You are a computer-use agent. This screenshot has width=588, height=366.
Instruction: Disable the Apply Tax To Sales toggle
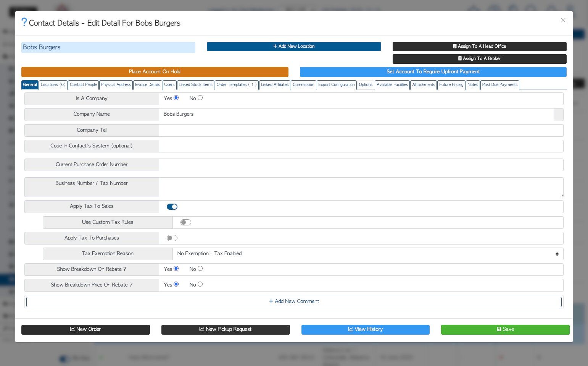[172, 207]
